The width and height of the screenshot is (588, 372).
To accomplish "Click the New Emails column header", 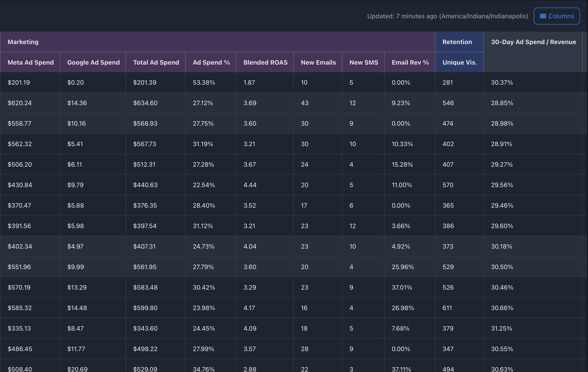I will (318, 62).
